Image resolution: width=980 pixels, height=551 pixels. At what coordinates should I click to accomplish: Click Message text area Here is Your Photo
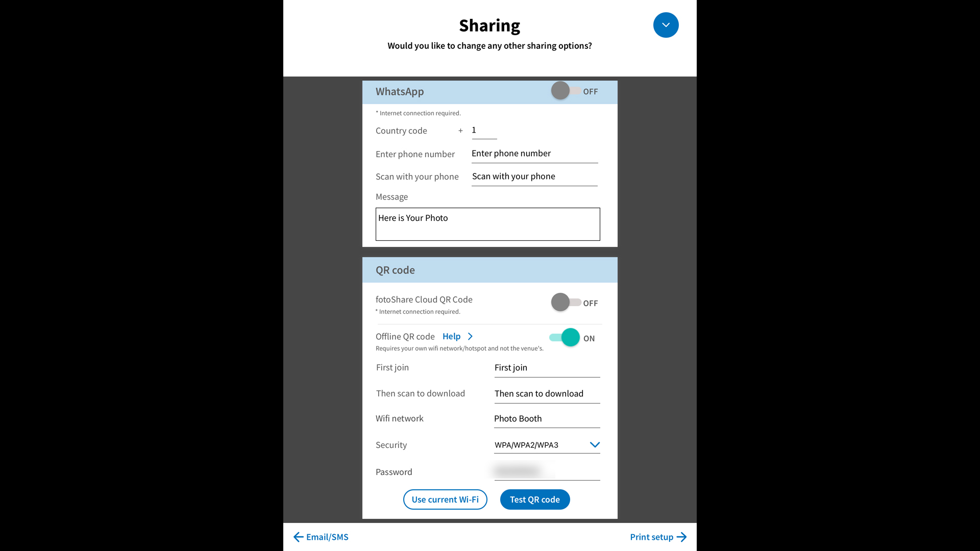[487, 223]
